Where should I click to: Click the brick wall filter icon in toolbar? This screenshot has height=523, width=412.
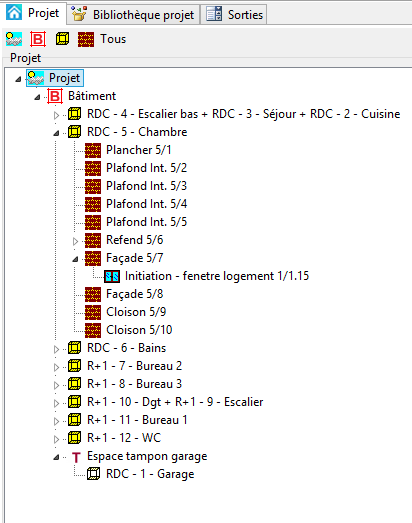pos(86,39)
